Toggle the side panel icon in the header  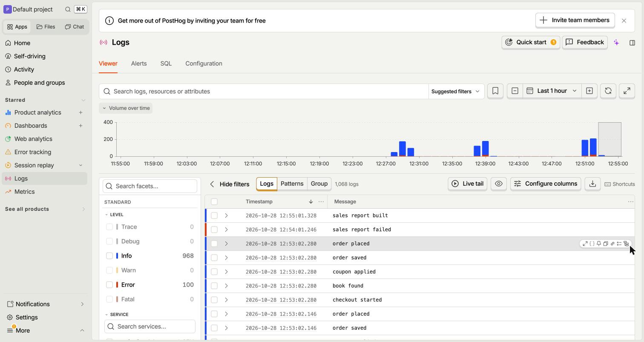point(632,42)
